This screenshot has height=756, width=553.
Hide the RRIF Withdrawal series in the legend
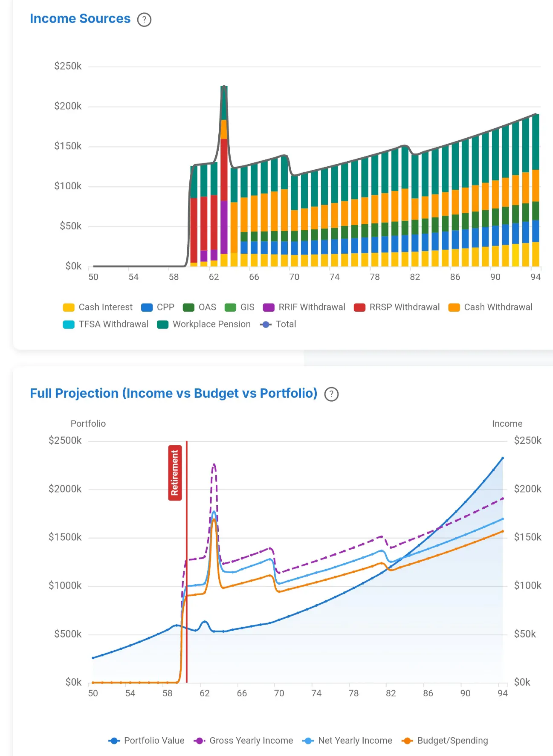pyautogui.click(x=304, y=307)
